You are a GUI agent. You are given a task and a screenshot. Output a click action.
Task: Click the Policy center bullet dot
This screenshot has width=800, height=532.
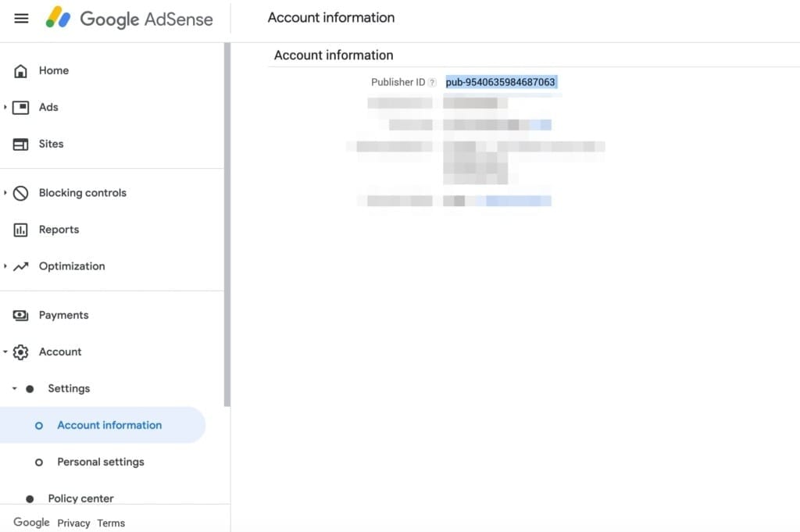tap(30, 499)
